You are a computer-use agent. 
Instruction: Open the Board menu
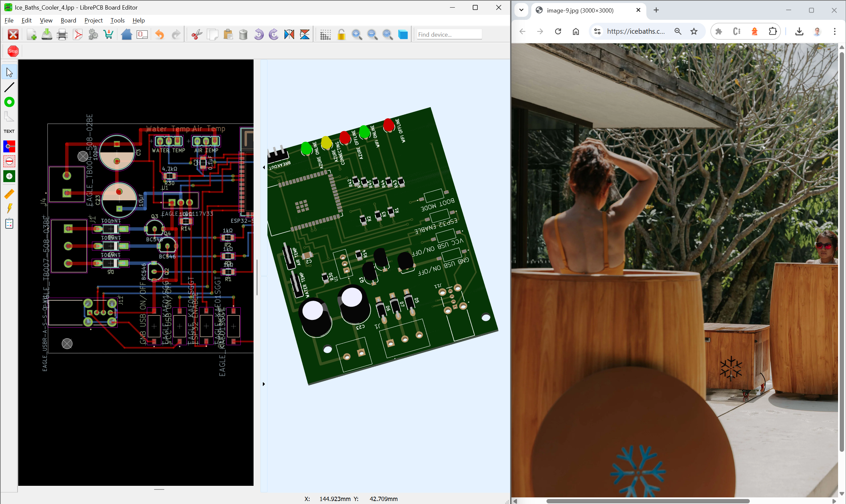(x=68, y=20)
